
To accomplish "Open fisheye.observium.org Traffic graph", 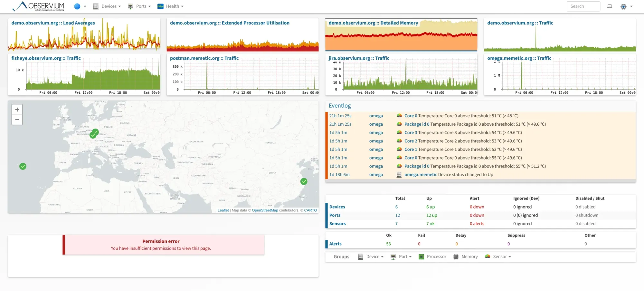I will 84,74.
